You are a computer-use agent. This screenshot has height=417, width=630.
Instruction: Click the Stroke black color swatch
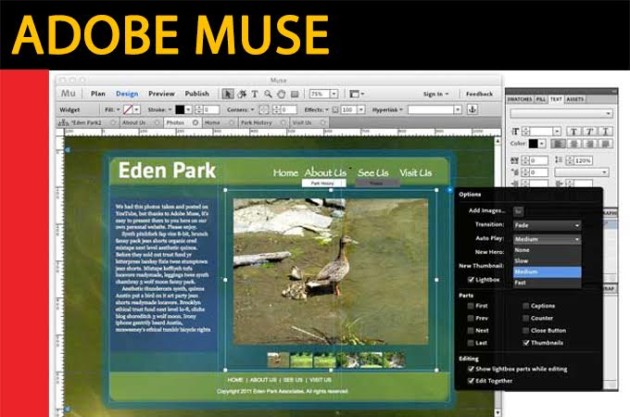(x=180, y=110)
